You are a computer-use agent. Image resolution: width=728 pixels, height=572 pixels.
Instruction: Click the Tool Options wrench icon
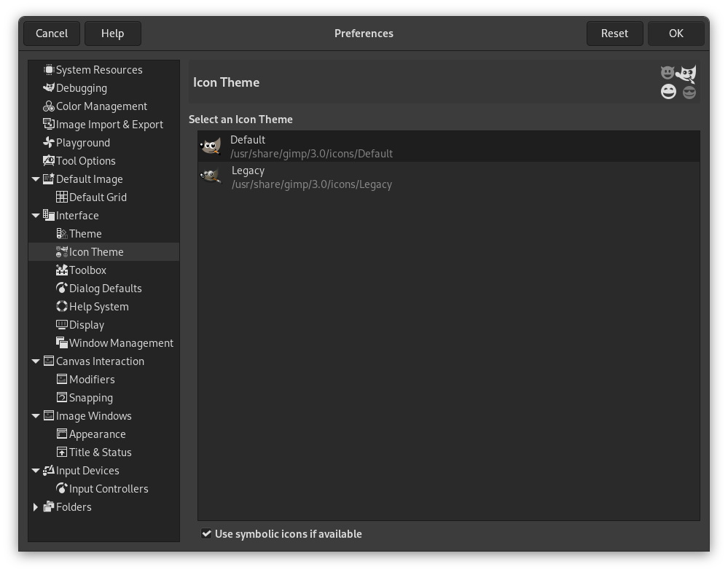[48, 160]
